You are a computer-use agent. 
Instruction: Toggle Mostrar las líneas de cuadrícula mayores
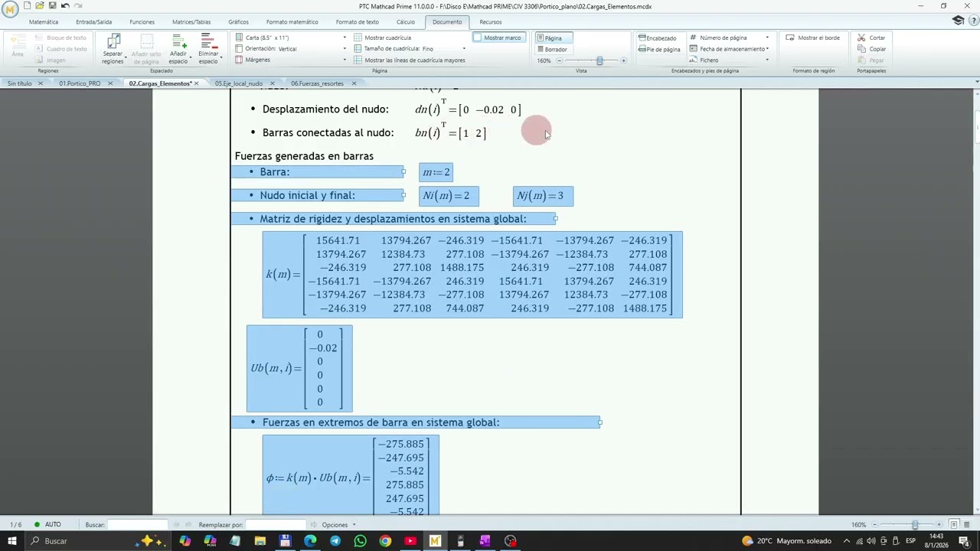click(410, 60)
